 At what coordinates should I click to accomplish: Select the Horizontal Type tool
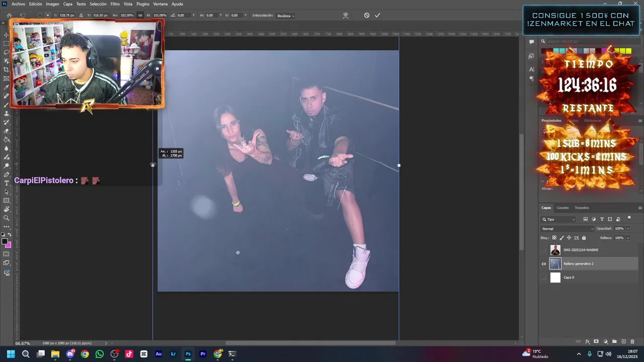pyautogui.click(x=7, y=183)
